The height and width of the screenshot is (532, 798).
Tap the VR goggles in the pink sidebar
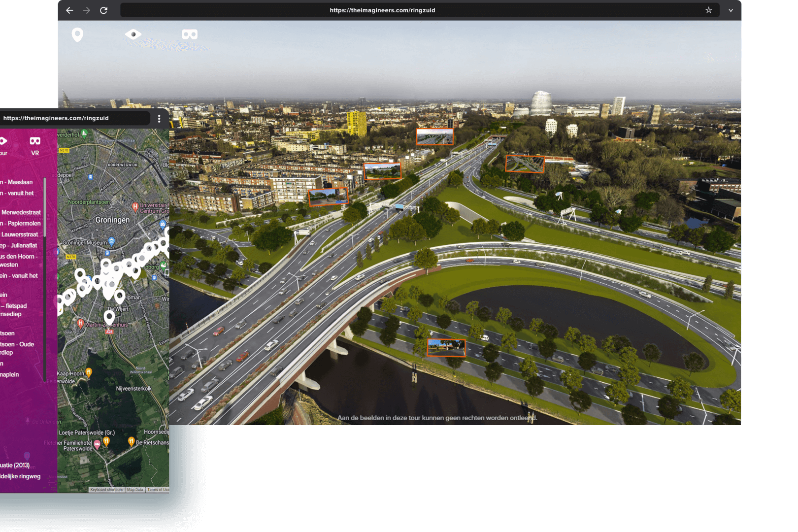point(35,141)
